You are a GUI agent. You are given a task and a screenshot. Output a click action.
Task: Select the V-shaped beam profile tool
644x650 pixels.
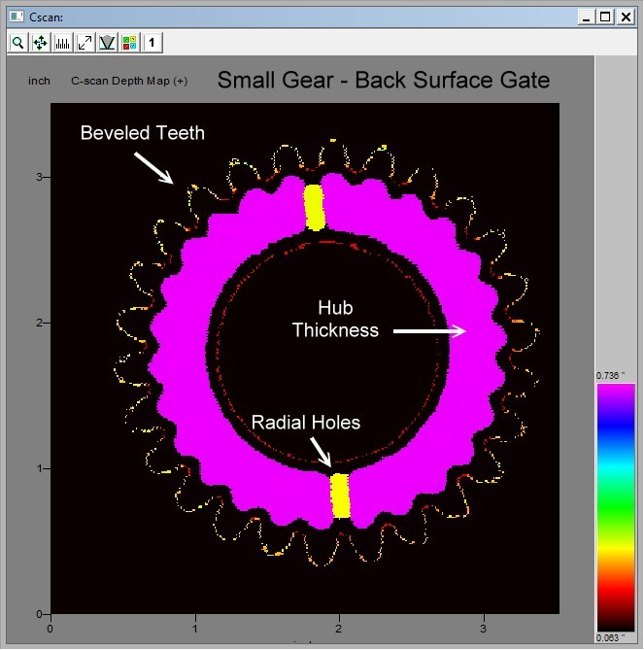click(107, 43)
